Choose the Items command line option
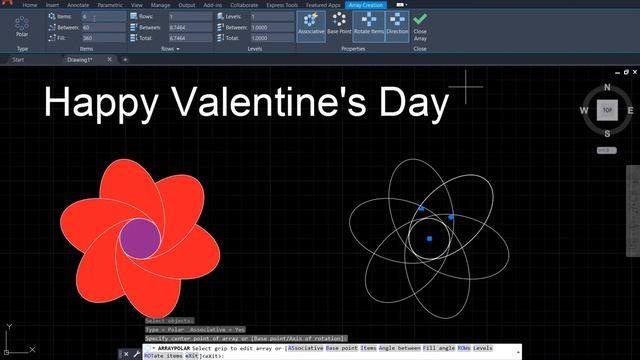640x360 pixels. point(368,348)
